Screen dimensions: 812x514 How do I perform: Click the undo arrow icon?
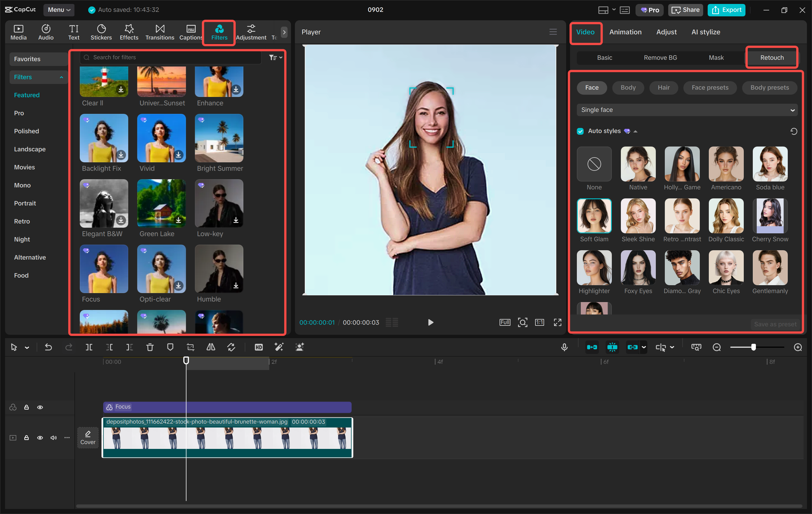[x=48, y=347]
